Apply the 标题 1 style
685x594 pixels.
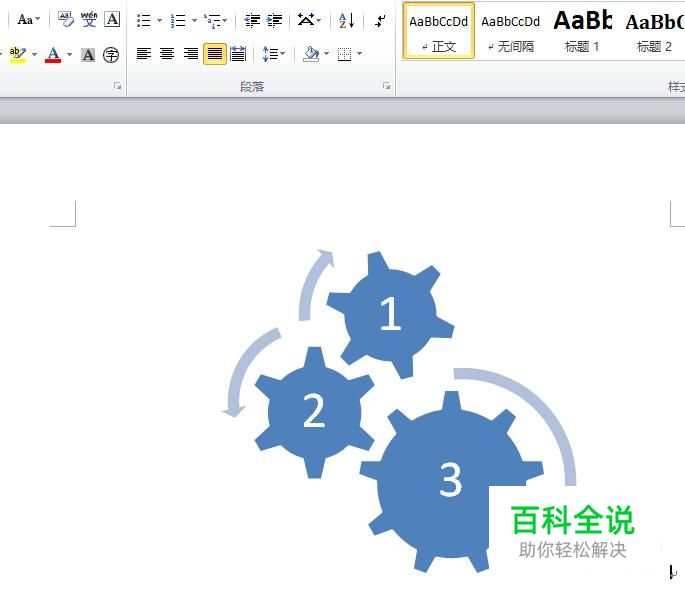pyautogui.click(x=582, y=31)
